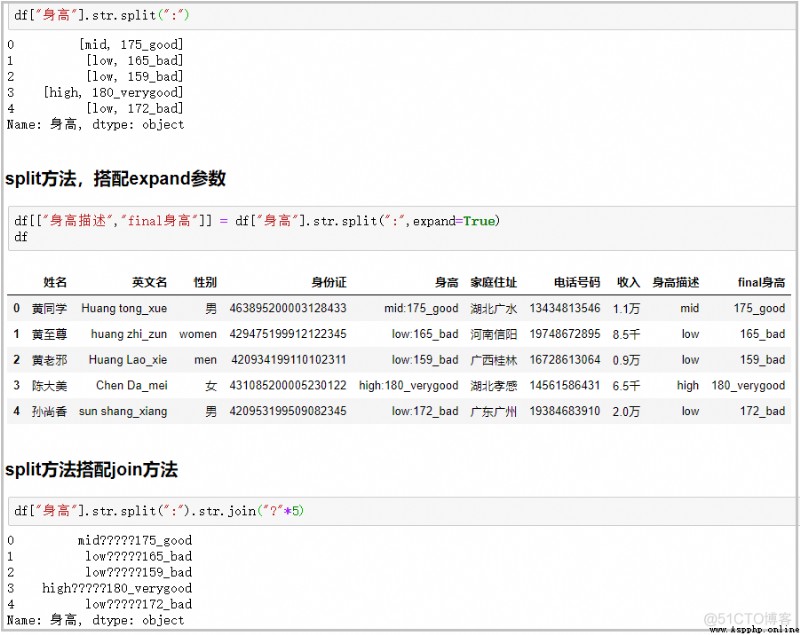
Task: Click the code cell containing expand=True
Action: click(x=403, y=228)
